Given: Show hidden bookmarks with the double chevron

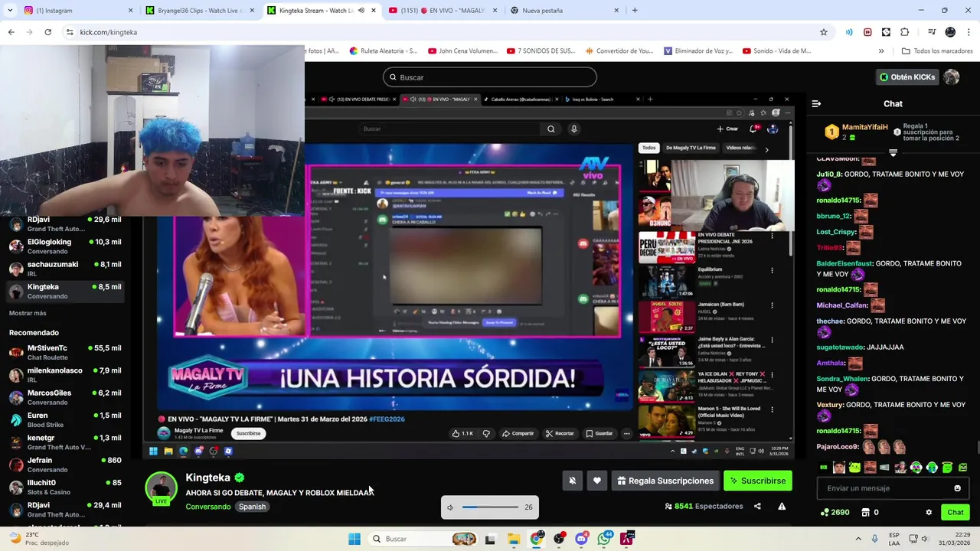Looking at the screenshot, I should 881,51.
